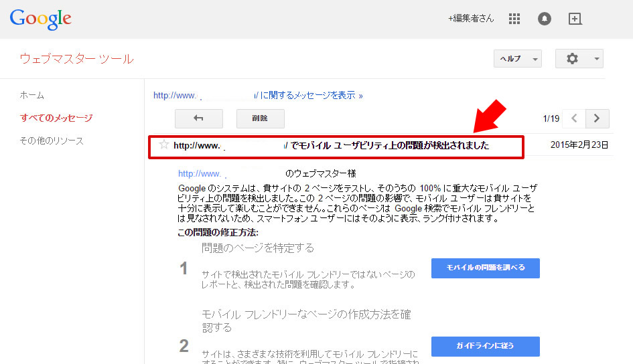Go to the next message arrow
This screenshot has height=364, width=633.
coord(597,118)
